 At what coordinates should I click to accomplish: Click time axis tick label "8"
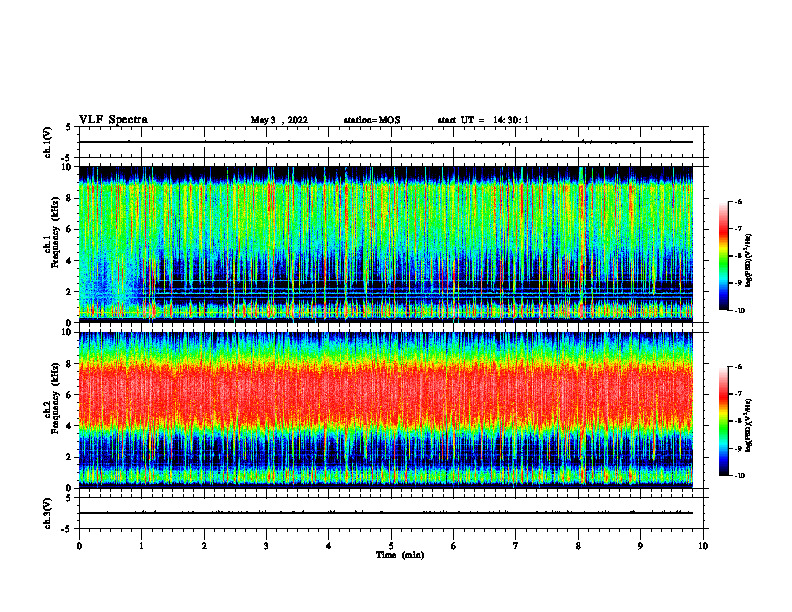tap(578, 546)
